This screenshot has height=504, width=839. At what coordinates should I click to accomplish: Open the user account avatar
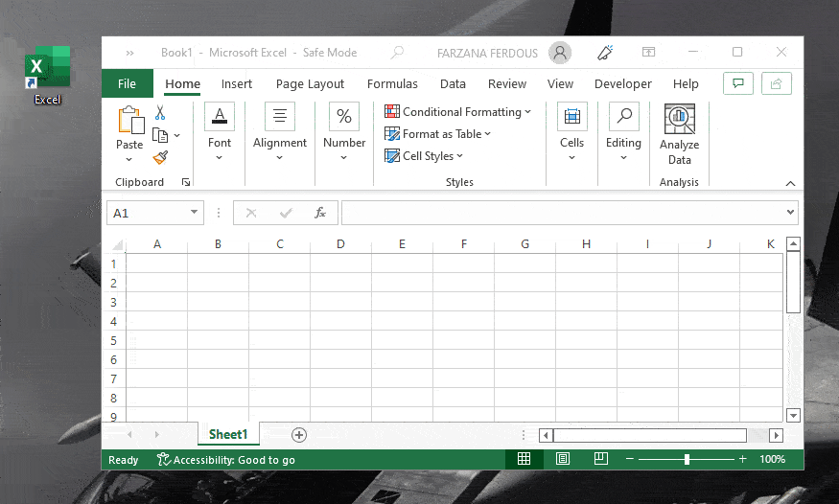(560, 53)
